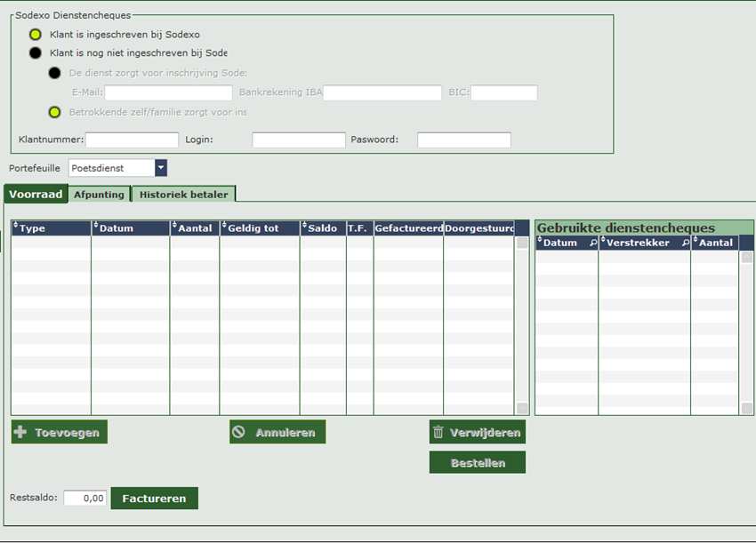Click the search icon in Datum column
This screenshot has width=756, height=543.
(593, 243)
